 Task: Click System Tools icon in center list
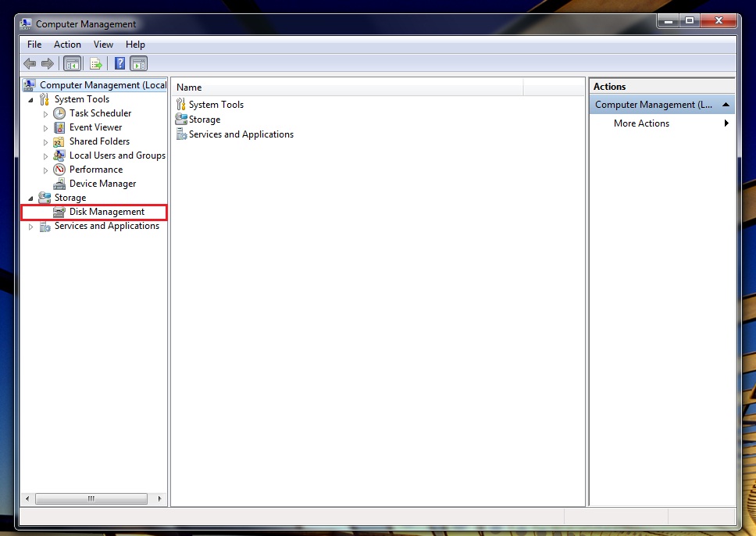pos(181,104)
